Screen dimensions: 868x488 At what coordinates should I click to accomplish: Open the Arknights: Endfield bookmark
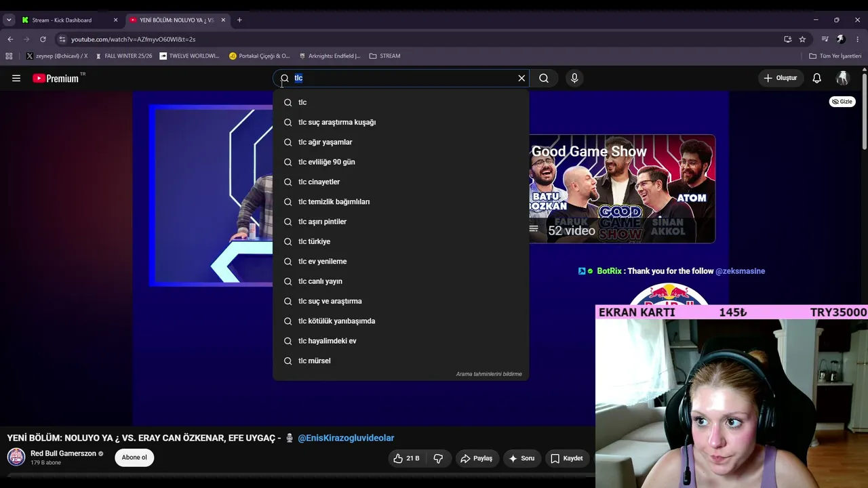click(x=330, y=56)
